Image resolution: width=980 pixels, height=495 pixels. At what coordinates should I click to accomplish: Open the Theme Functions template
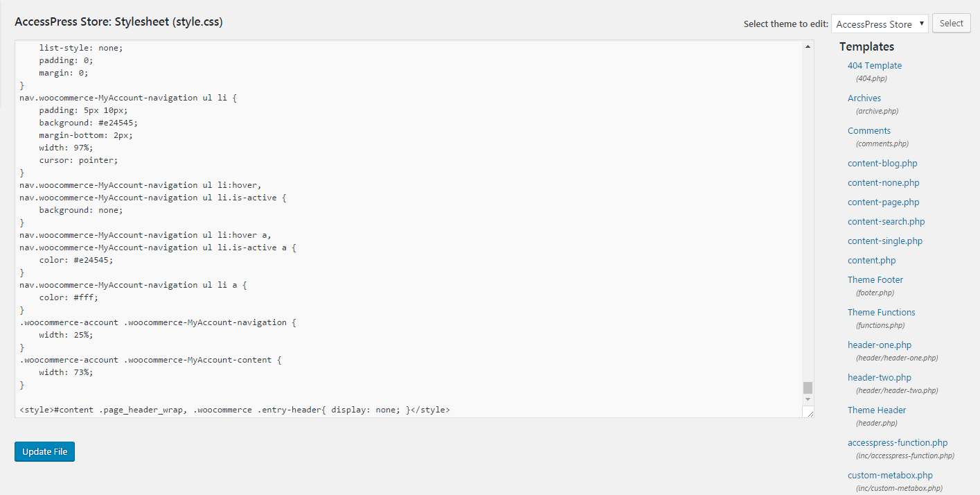pyautogui.click(x=882, y=312)
